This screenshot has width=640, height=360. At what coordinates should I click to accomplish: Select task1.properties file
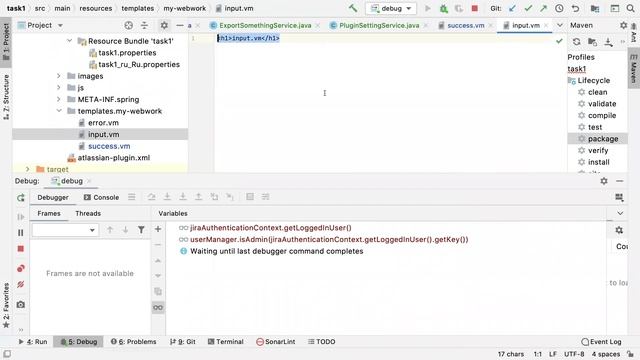point(127,53)
